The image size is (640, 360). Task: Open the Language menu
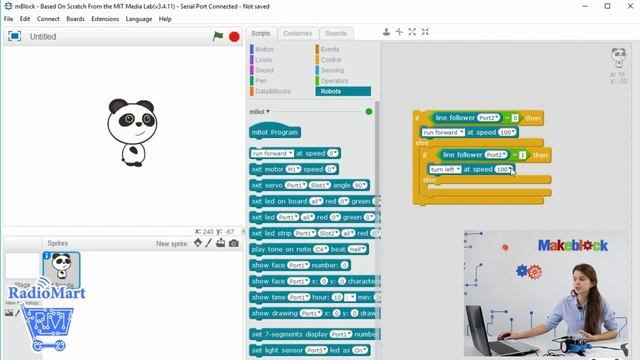tap(139, 19)
